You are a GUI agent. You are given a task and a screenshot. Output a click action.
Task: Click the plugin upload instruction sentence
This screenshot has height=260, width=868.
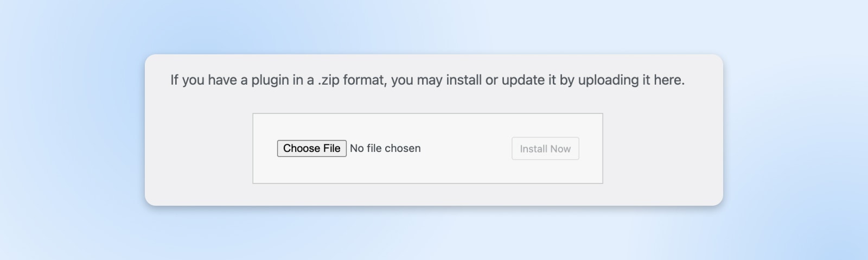tap(427, 80)
